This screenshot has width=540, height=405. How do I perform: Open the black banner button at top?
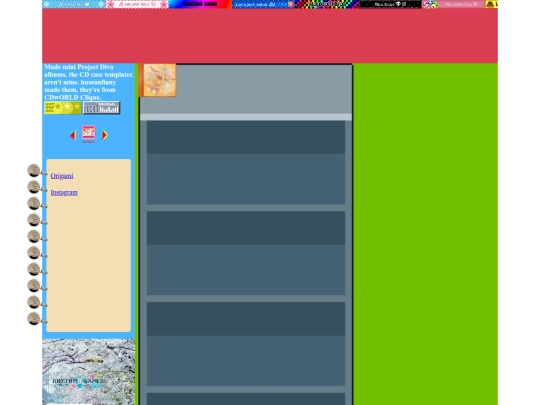[x=390, y=4]
